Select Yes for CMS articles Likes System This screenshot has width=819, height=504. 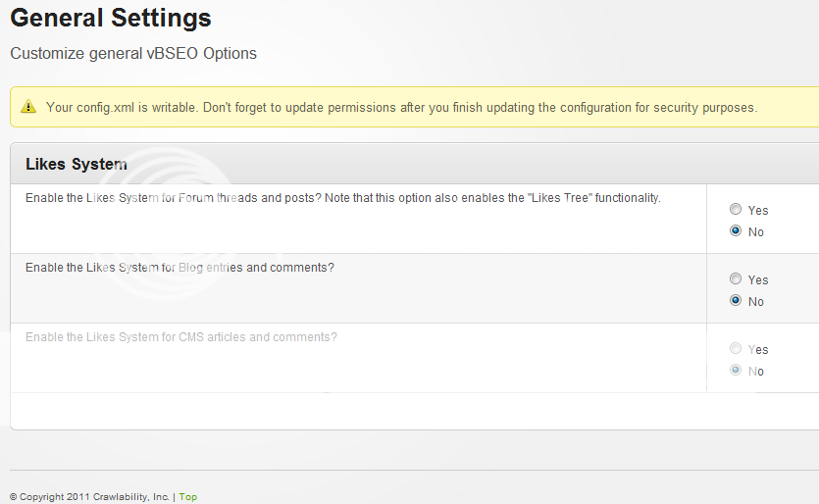(x=736, y=348)
